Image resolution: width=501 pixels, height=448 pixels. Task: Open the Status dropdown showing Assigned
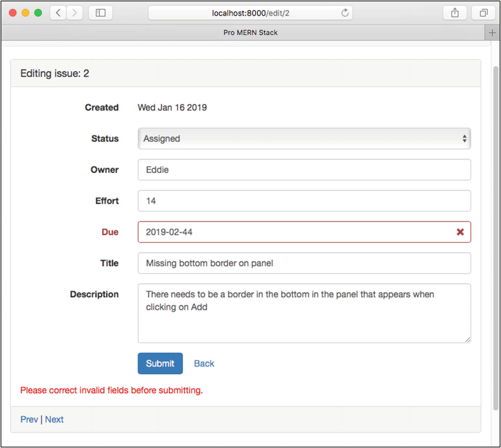pos(304,139)
